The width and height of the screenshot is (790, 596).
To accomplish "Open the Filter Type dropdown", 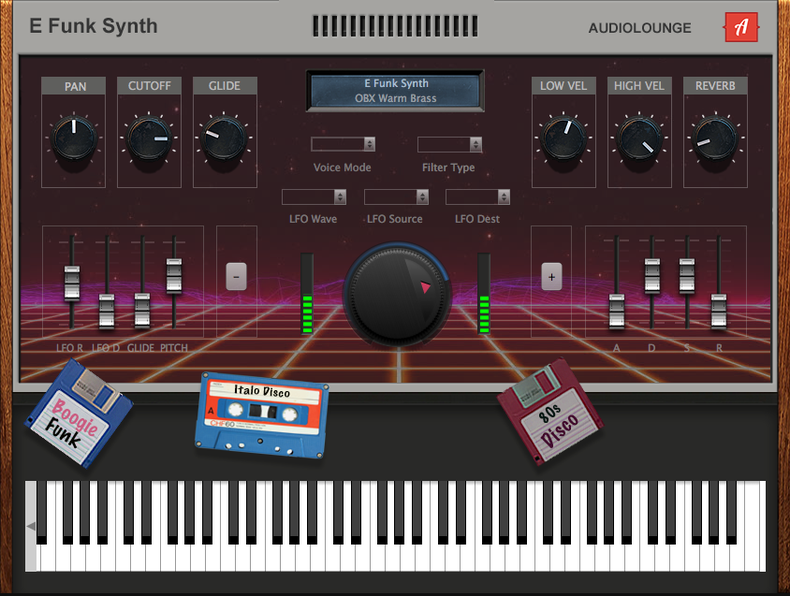I will (449, 144).
